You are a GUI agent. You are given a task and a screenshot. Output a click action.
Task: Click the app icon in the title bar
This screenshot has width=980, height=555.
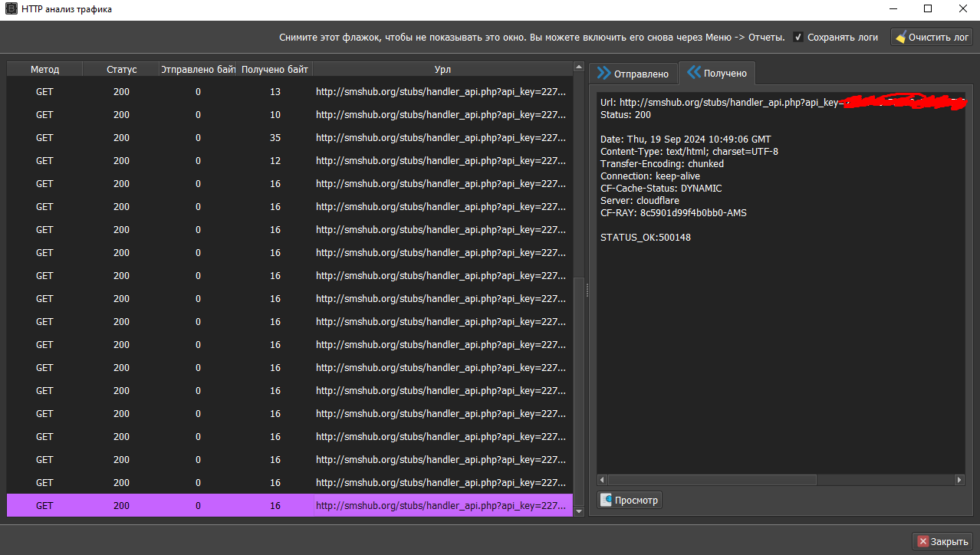tap(12, 9)
